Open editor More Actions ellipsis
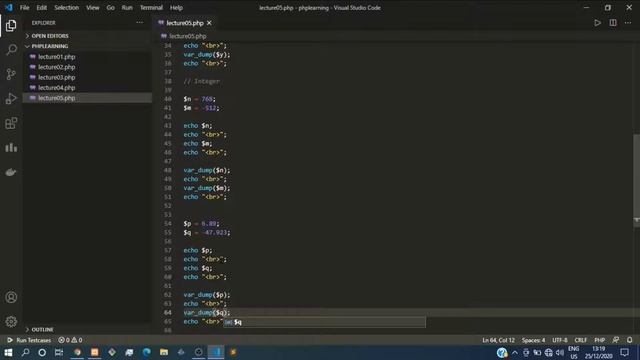Image resolution: width=640 pixels, height=360 pixels. coord(628,23)
